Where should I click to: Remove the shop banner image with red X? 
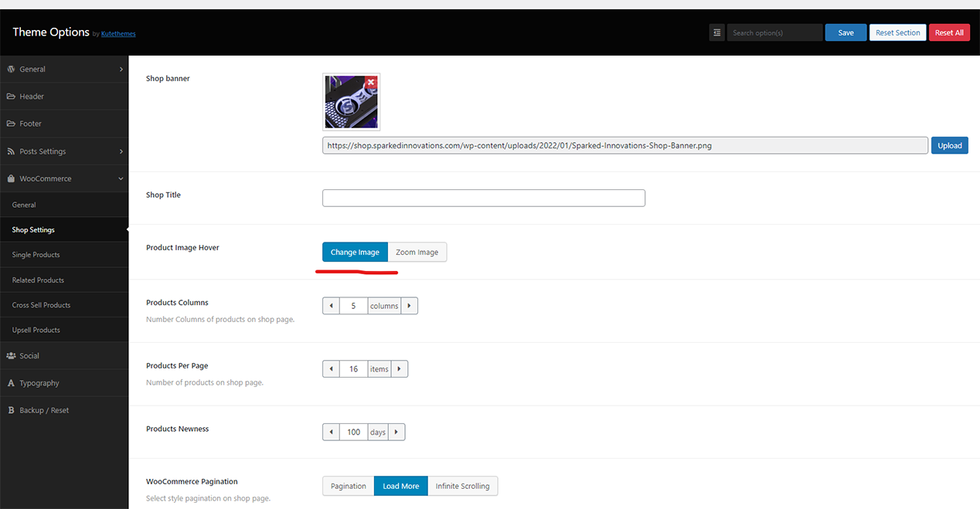(x=371, y=82)
